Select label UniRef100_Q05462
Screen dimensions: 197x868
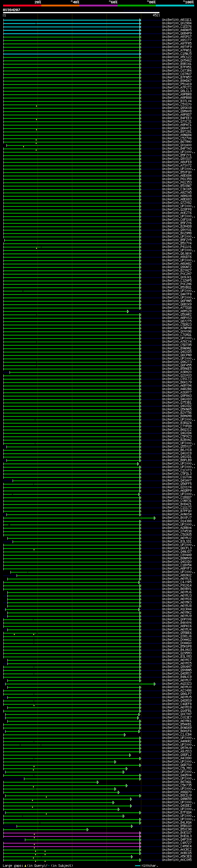tap(177, 61)
